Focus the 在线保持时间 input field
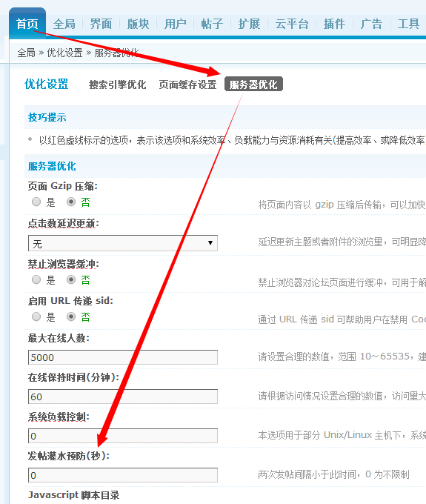Viewport: 426px width, 504px height. tap(123, 397)
